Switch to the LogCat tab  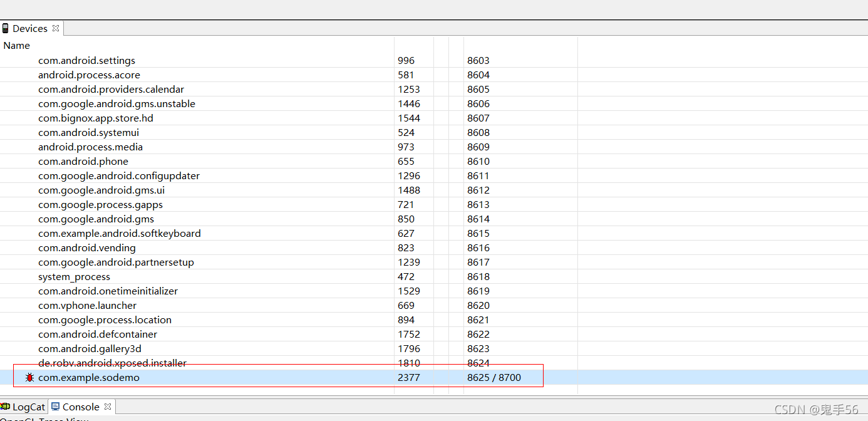coord(29,407)
